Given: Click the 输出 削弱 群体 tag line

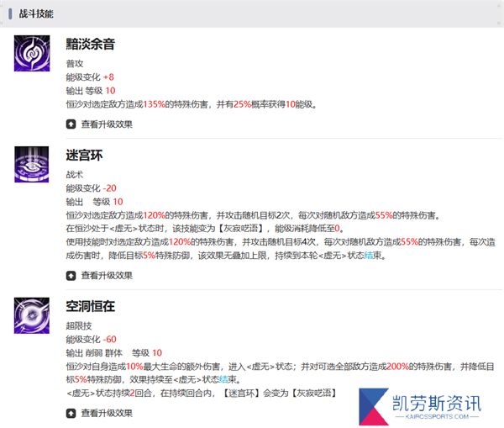Looking at the screenshot, I should pyautogui.click(x=94, y=353).
